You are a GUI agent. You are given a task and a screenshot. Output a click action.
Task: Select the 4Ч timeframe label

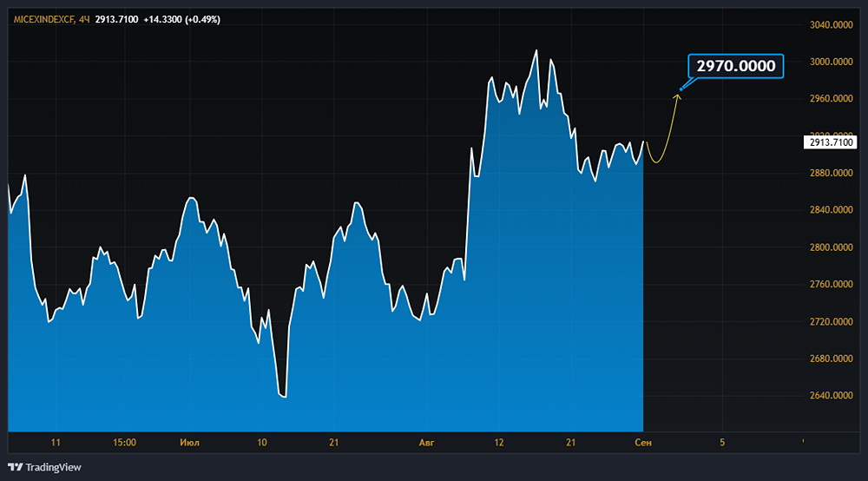pyautogui.click(x=84, y=19)
